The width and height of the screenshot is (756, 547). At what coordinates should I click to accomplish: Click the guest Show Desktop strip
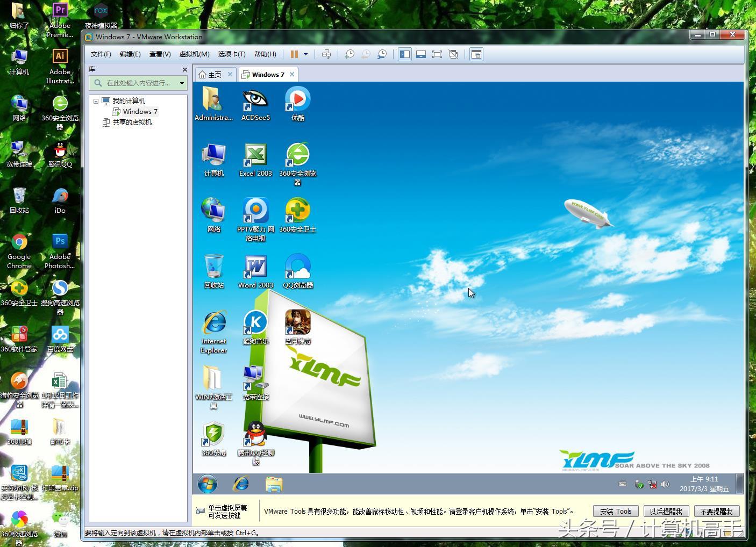pyautogui.click(x=739, y=484)
